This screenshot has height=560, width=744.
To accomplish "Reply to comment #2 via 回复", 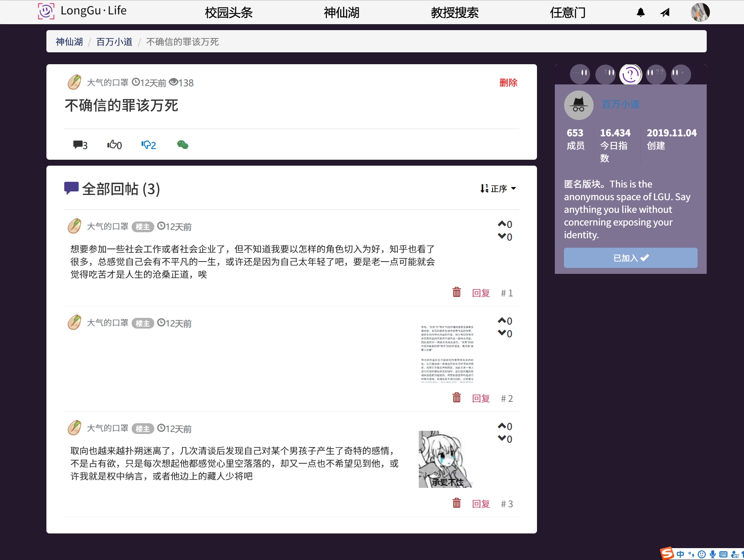I will pyautogui.click(x=481, y=399).
